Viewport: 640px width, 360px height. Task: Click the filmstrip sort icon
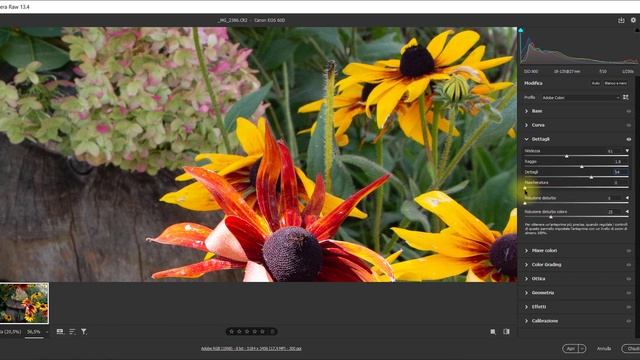(72, 332)
